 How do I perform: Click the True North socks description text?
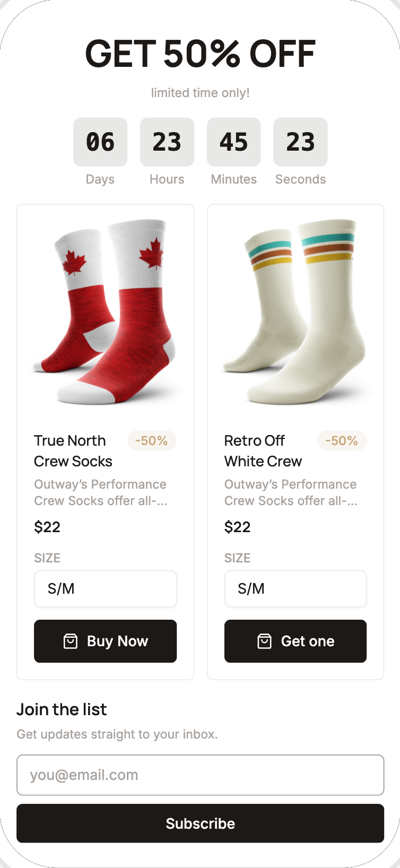coord(101,492)
